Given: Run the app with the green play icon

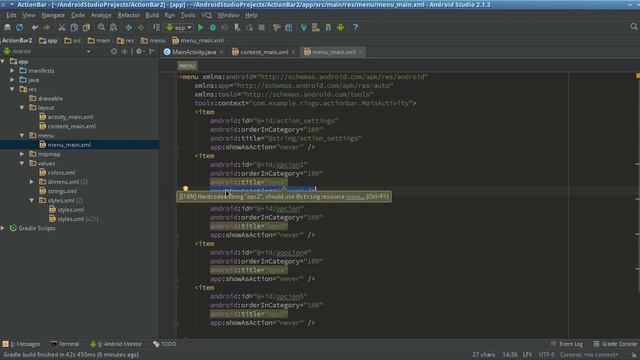Looking at the screenshot, I should point(200,27).
